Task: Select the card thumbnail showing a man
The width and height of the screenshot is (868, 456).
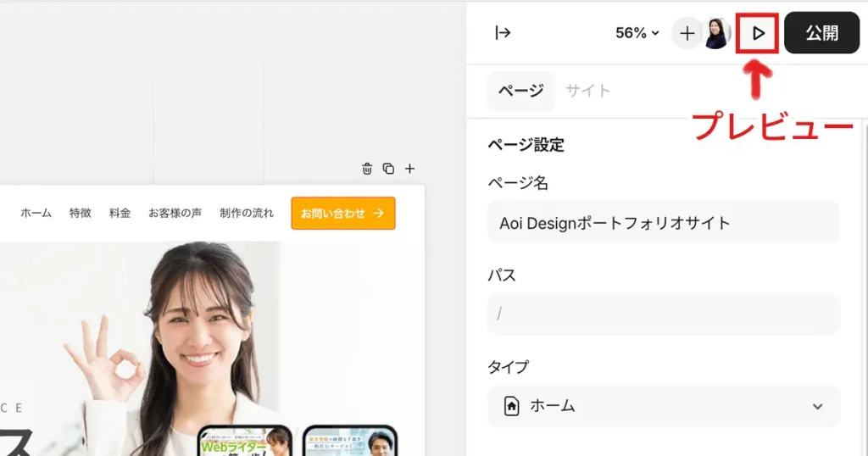Action: (x=350, y=441)
